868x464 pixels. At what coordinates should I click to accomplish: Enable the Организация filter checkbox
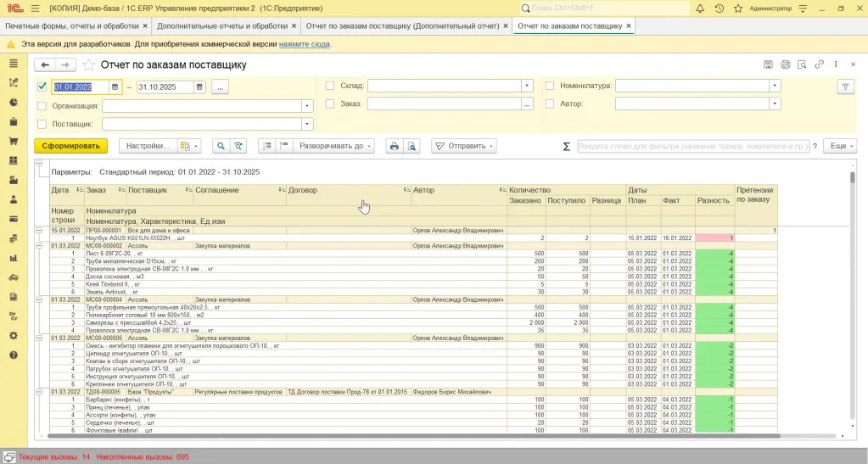point(42,106)
